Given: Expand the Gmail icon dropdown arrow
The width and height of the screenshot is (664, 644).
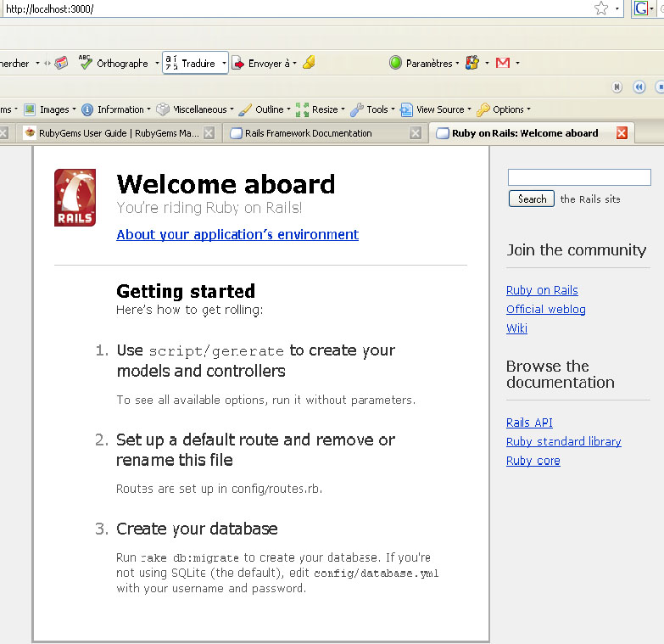Looking at the screenshot, I should [517, 63].
